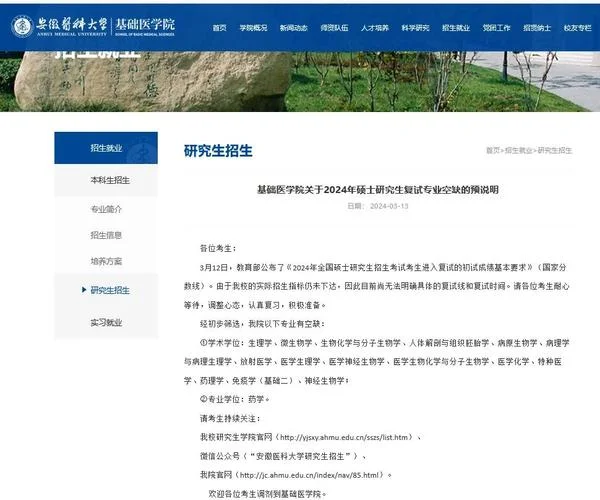The width and height of the screenshot is (600, 500).
Task: Click the Anhui Medical University logo emblem
Action: 22,26
